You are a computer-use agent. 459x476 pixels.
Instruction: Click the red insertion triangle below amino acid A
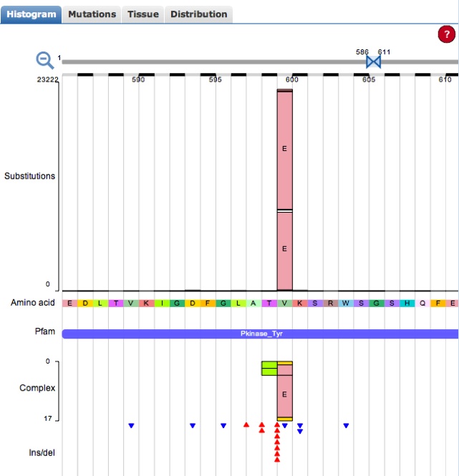point(246,424)
